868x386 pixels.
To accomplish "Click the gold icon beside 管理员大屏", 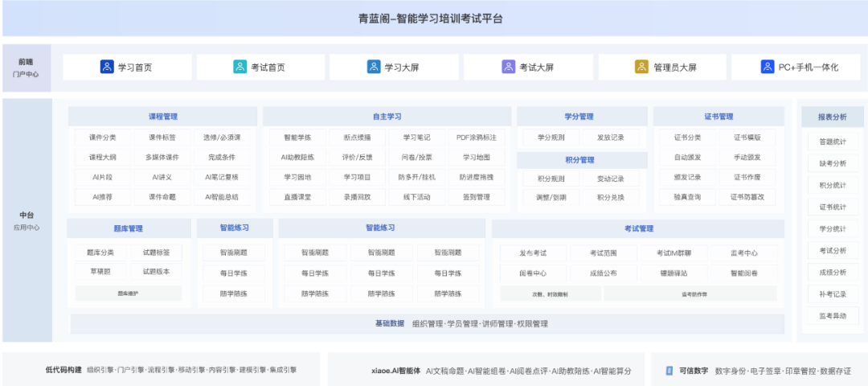I will click(641, 67).
